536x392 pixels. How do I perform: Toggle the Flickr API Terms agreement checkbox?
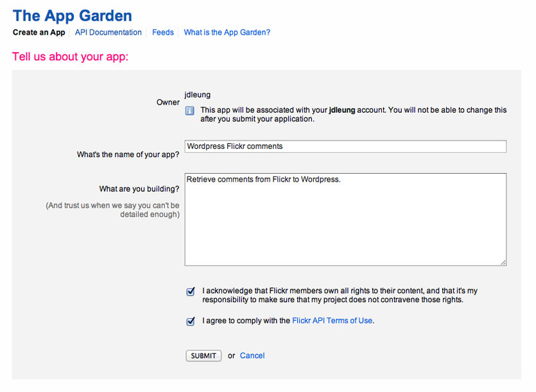pyautogui.click(x=191, y=321)
